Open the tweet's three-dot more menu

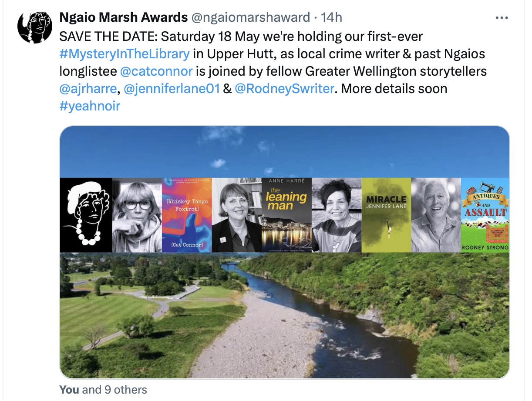502,18
